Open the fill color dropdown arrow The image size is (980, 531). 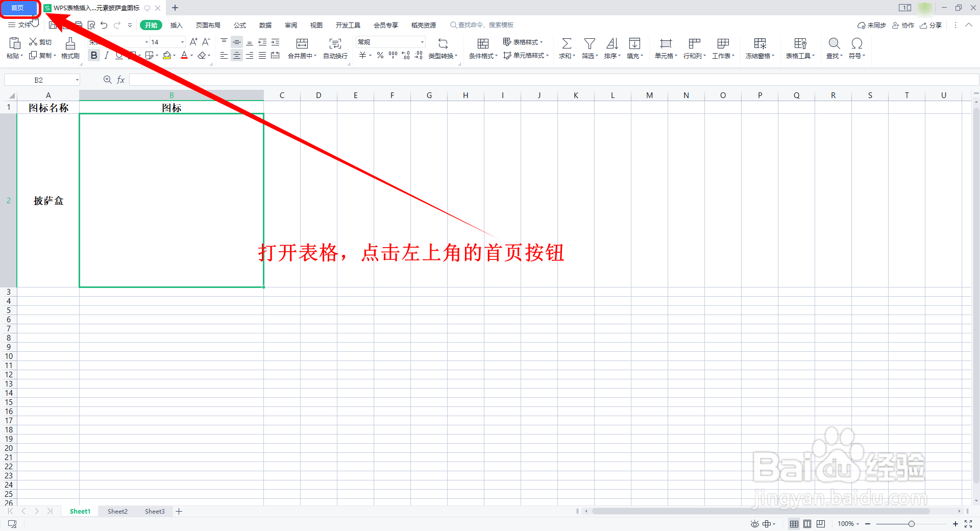(174, 55)
